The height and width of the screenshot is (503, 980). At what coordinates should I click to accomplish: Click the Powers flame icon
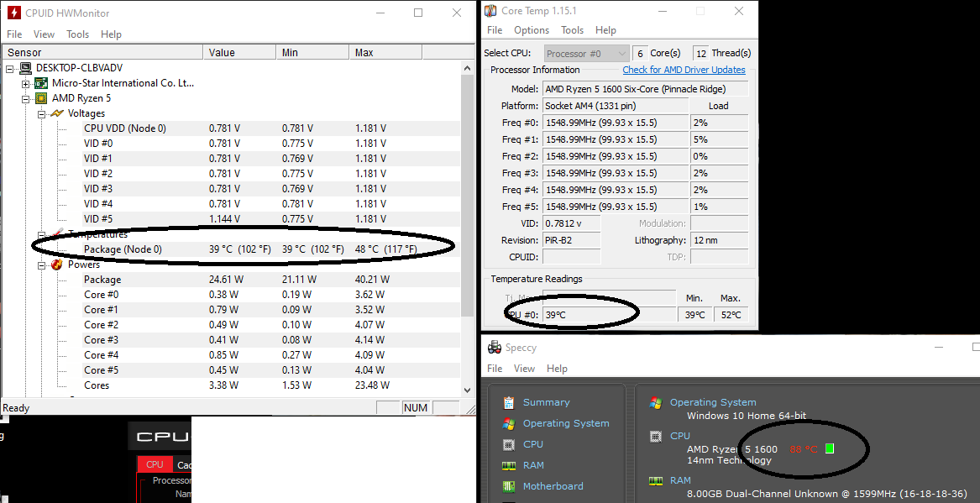point(57,265)
